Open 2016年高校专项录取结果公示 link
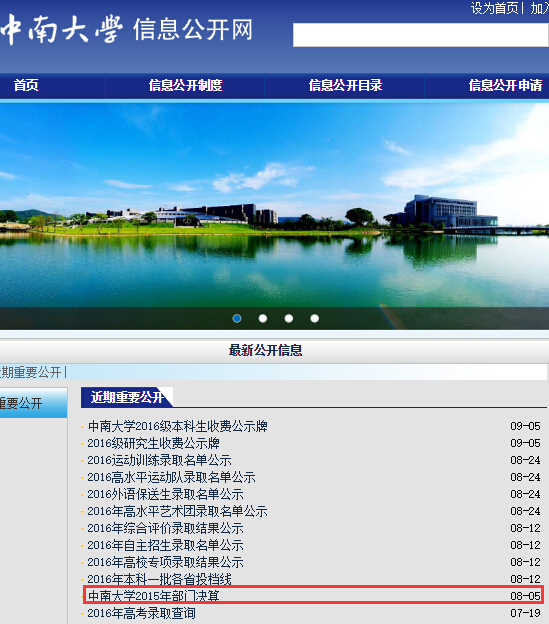549x624 pixels. tap(165, 562)
